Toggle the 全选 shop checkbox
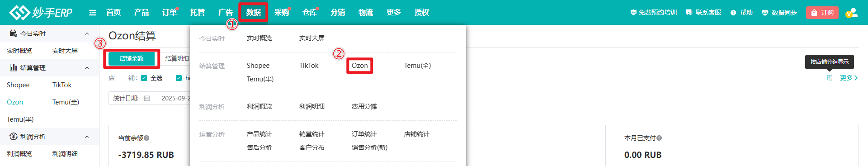Screen dimensions: 868x166 (x=144, y=78)
